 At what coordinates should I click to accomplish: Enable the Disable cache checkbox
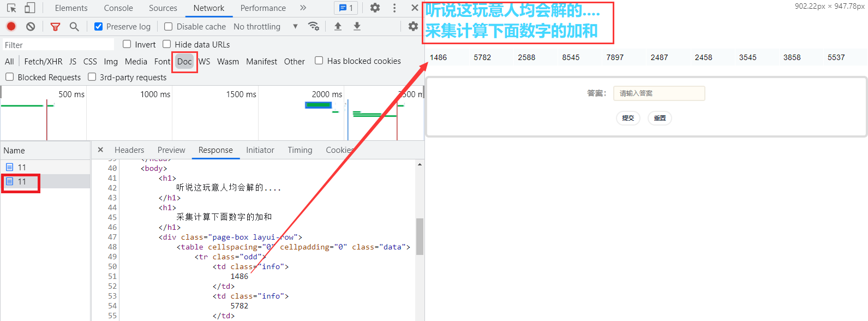click(169, 26)
